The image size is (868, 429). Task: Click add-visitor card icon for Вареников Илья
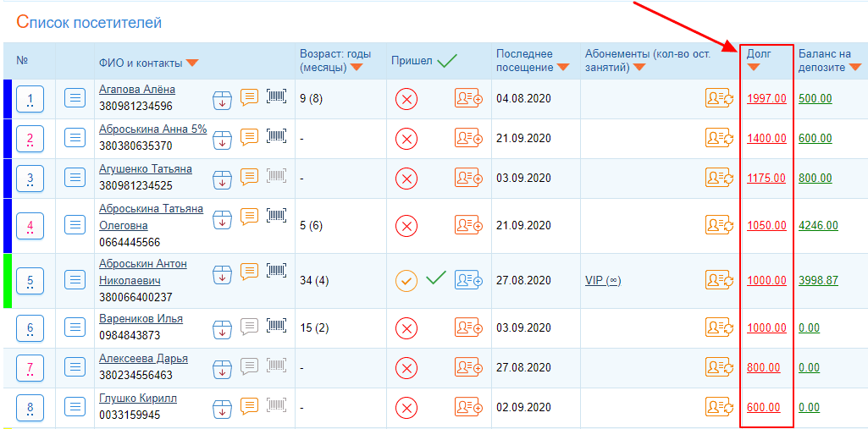pos(468,327)
